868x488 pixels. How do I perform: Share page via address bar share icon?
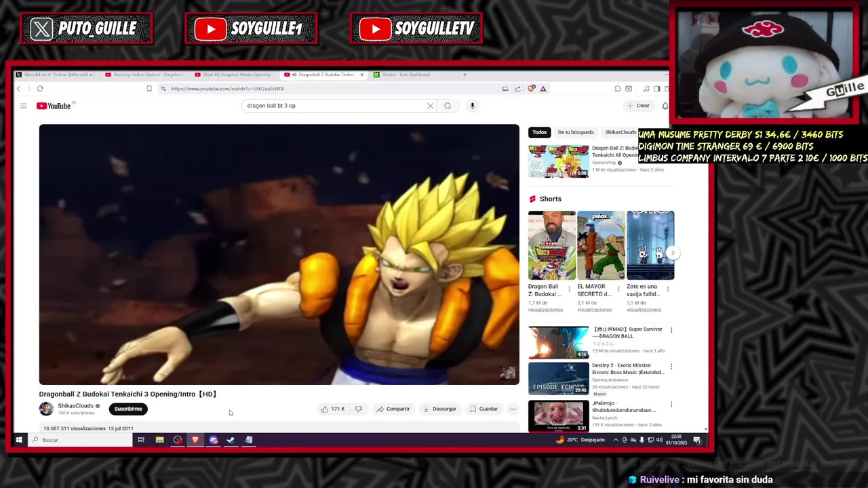[517, 89]
